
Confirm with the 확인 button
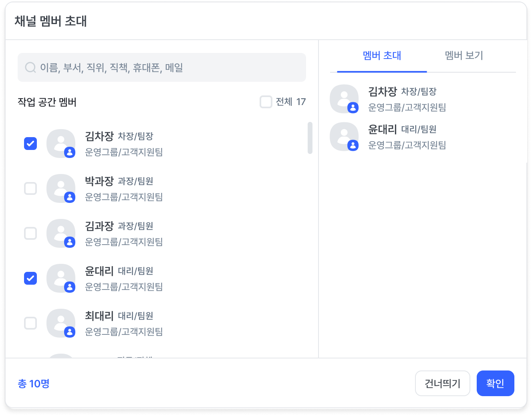pos(495,383)
